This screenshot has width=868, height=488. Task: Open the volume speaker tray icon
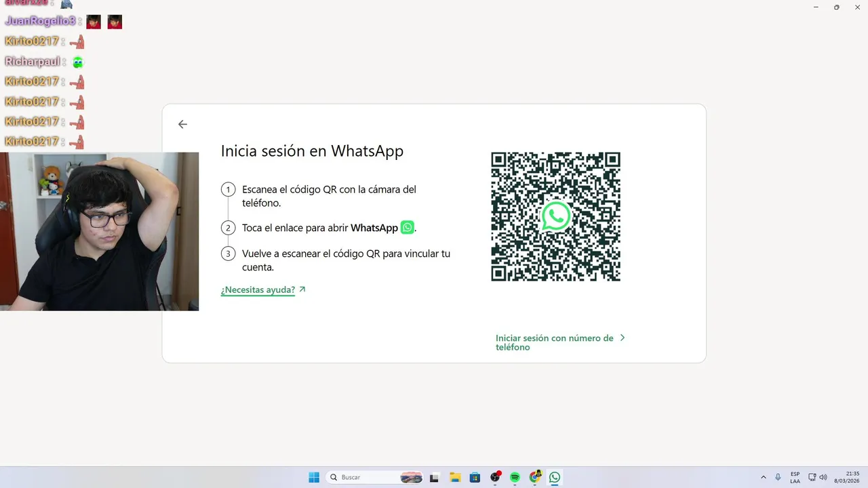[823, 477]
